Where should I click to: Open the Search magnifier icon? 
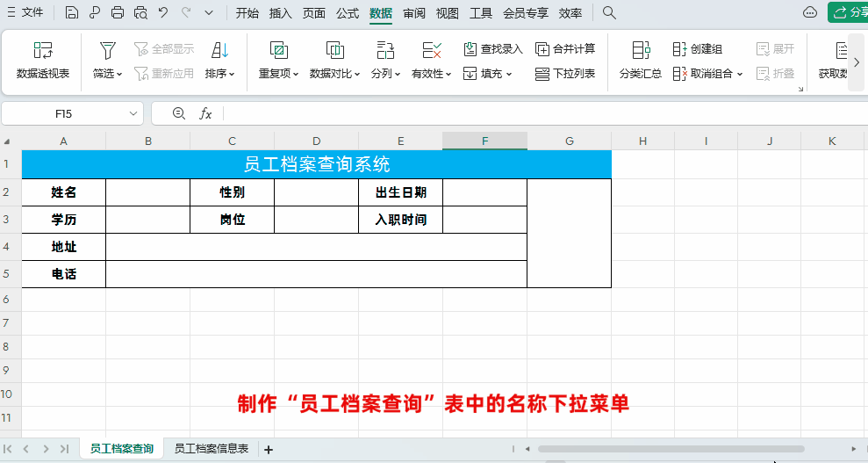(x=609, y=12)
